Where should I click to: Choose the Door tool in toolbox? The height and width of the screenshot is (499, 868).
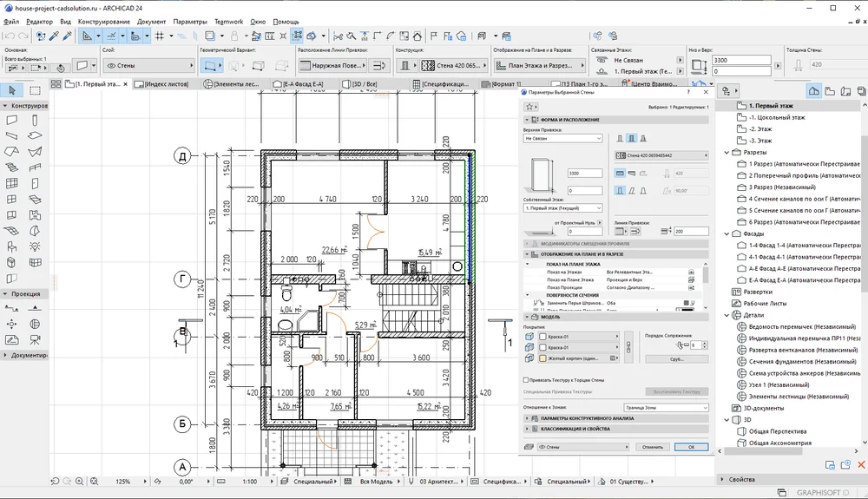point(35,183)
